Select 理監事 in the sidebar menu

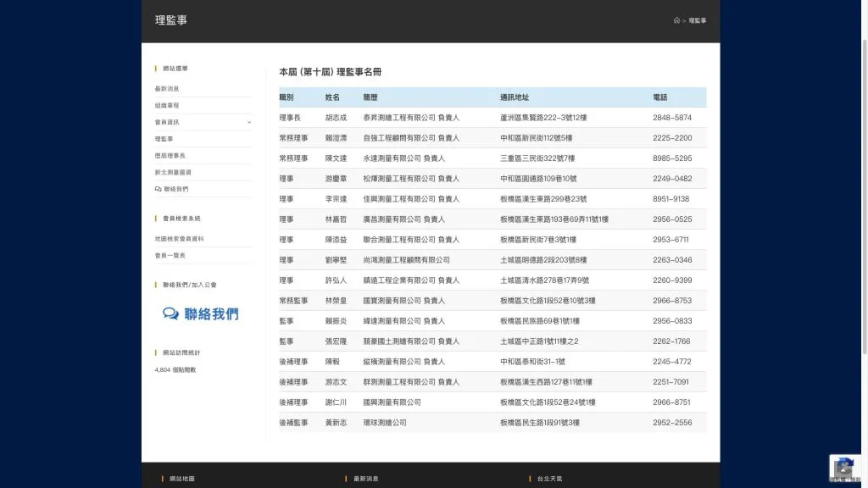pos(164,139)
